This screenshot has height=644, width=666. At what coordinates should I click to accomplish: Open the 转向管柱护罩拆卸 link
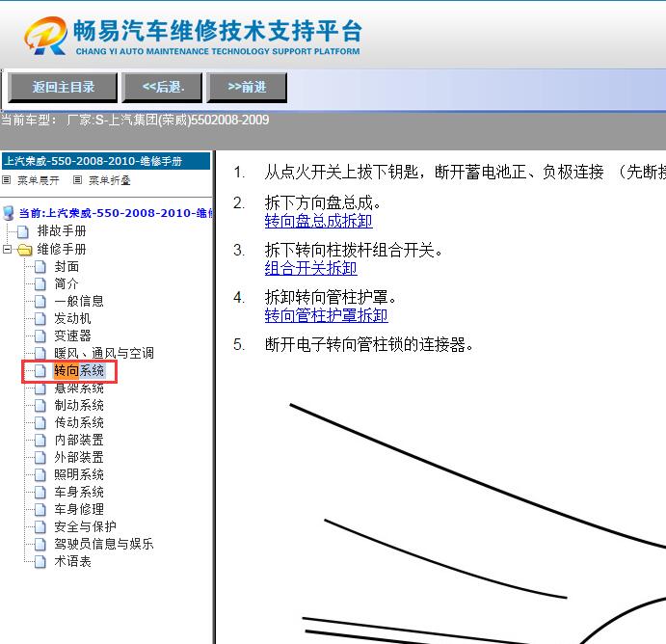[x=326, y=315]
